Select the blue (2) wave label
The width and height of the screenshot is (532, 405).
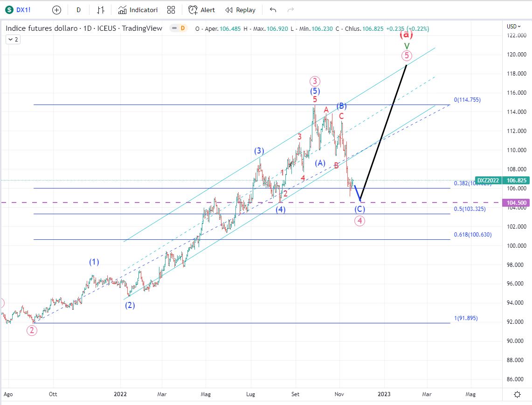[130, 305]
